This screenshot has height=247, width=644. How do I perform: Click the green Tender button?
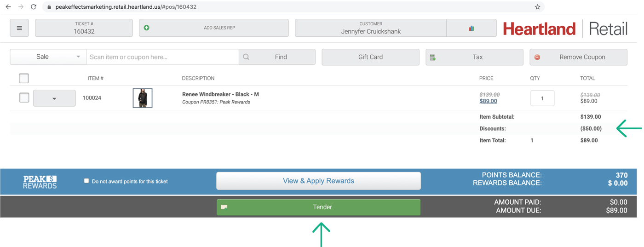318,207
